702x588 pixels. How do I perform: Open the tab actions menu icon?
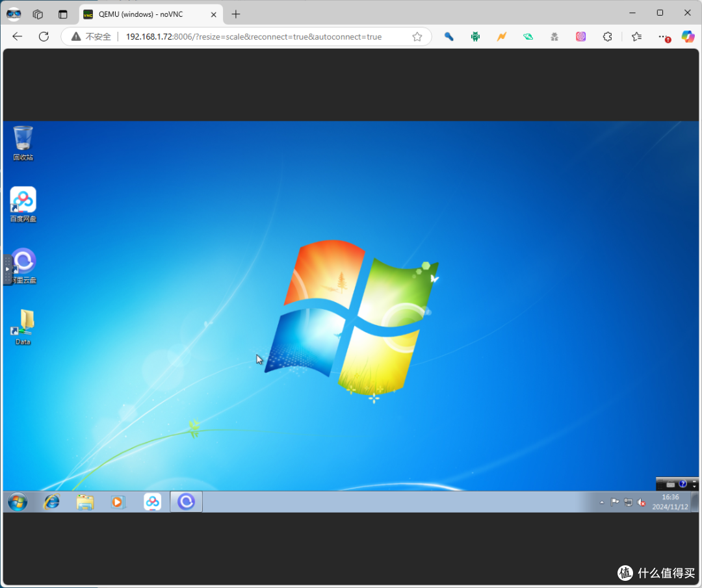click(62, 14)
